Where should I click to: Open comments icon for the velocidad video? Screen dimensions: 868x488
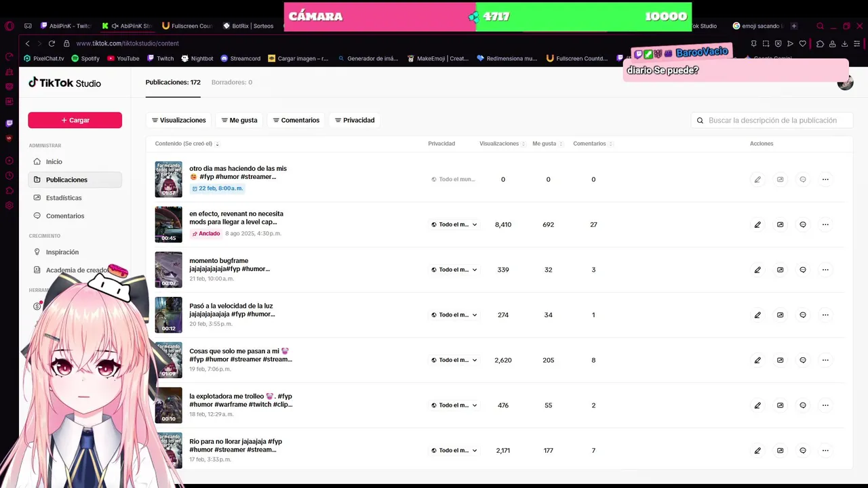803,315
